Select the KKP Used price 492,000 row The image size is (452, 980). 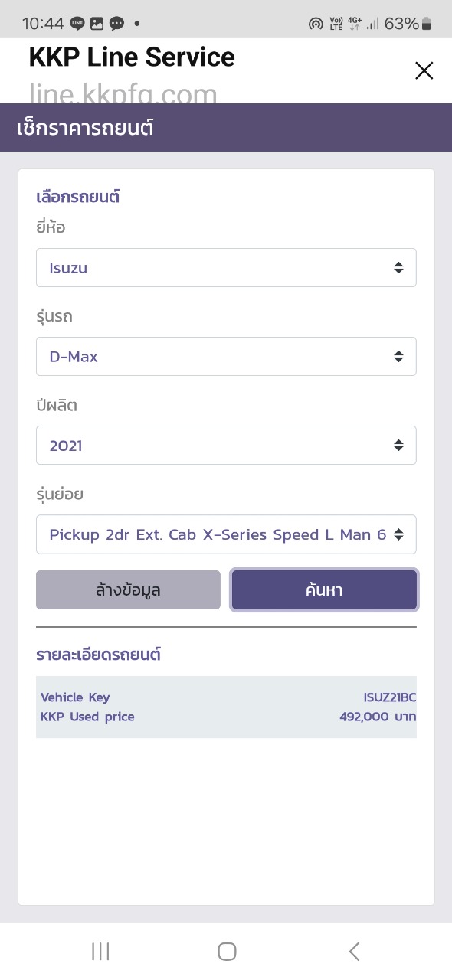point(226,717)
